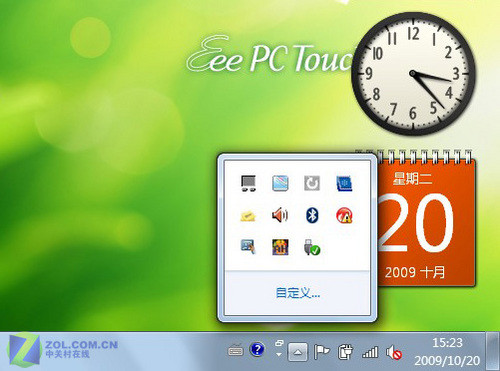Click the red antivirus warning icon
This screenshot has height=371, width=500.
tap(344, 215)
